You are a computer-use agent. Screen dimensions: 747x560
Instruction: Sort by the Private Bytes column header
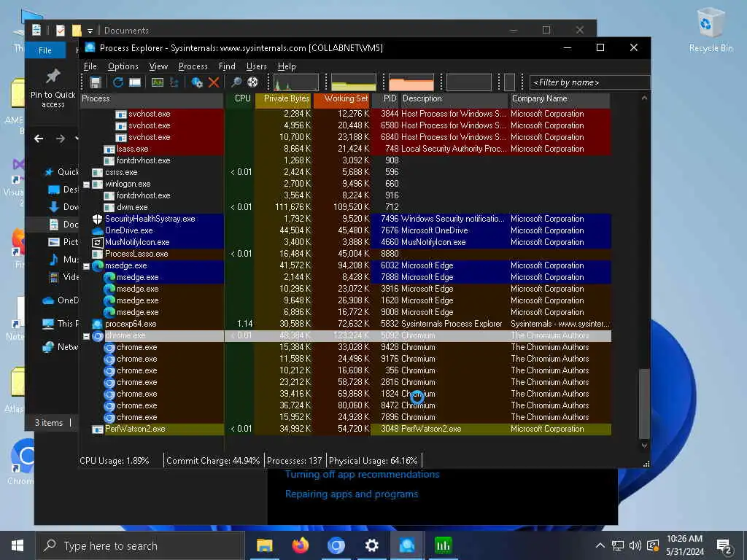point(284,99)
